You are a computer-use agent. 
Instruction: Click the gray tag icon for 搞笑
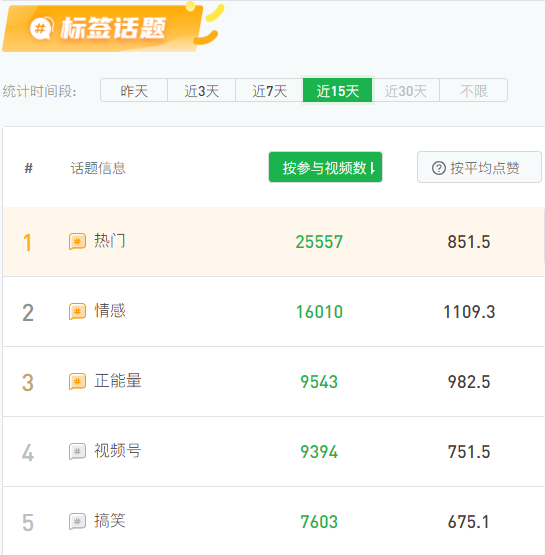(77, 521)
